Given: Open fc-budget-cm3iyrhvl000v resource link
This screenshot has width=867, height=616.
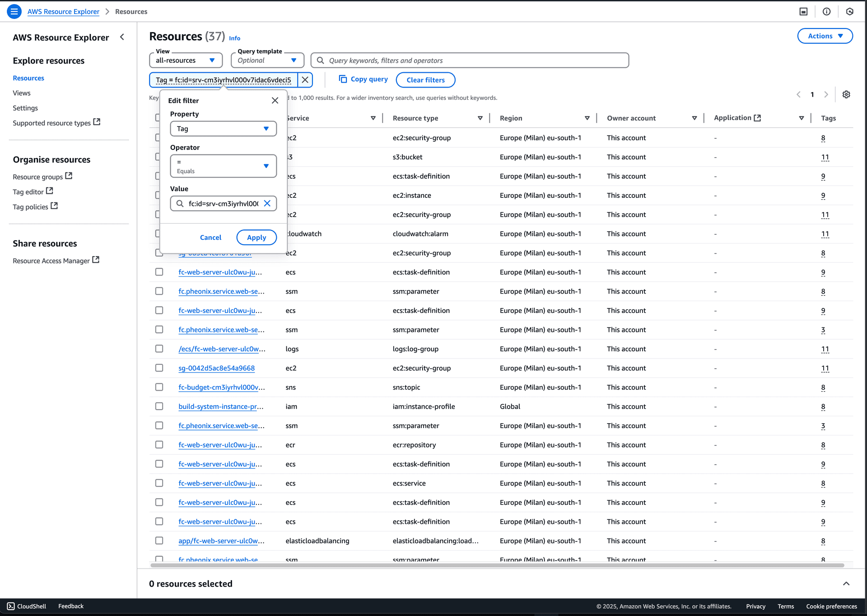Looking at the screenshot, I should [x=221, y=387].
